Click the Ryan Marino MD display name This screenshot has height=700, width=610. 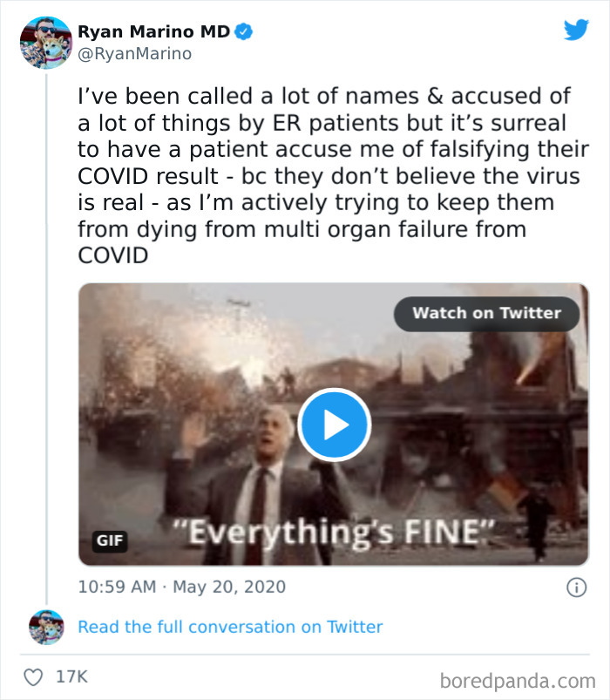[x=155, y=28]
